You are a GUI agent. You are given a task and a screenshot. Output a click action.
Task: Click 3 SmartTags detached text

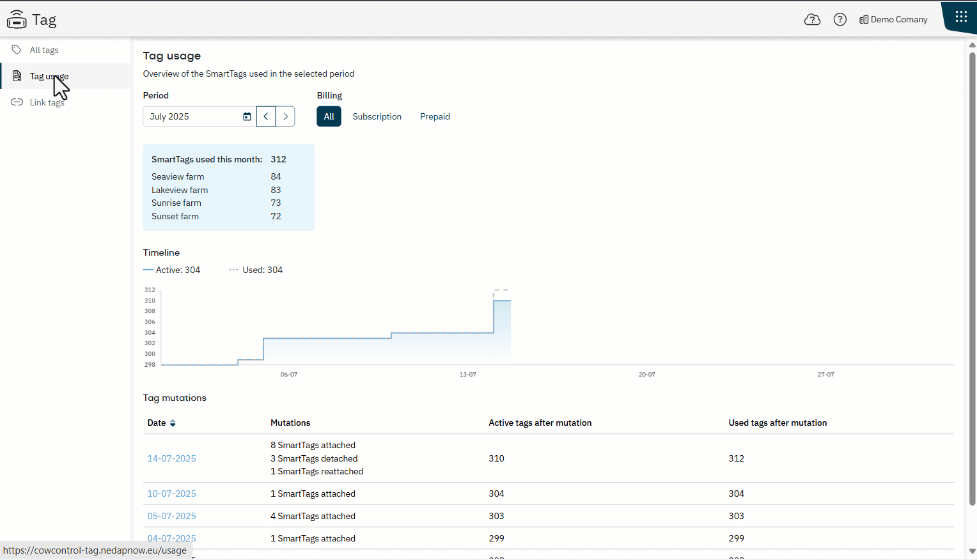tap(314, 458)
